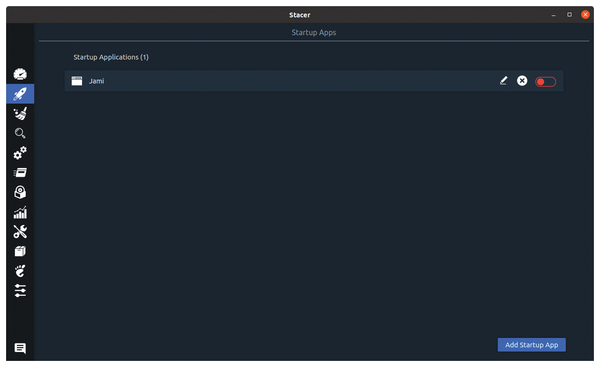
Task: Open the Uninstaller page icon
Action: tap(20, 192)
